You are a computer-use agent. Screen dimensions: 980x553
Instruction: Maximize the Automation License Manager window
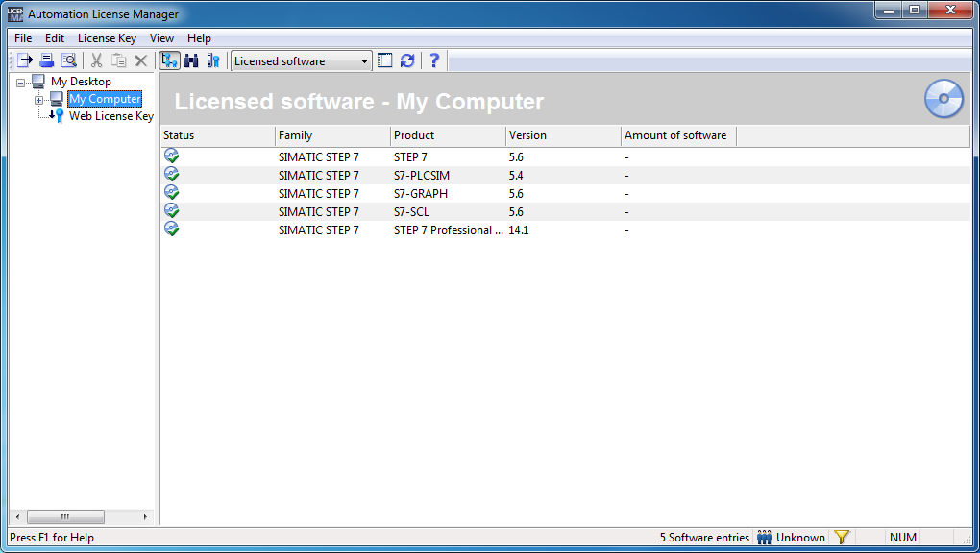[x=915, y=11]
